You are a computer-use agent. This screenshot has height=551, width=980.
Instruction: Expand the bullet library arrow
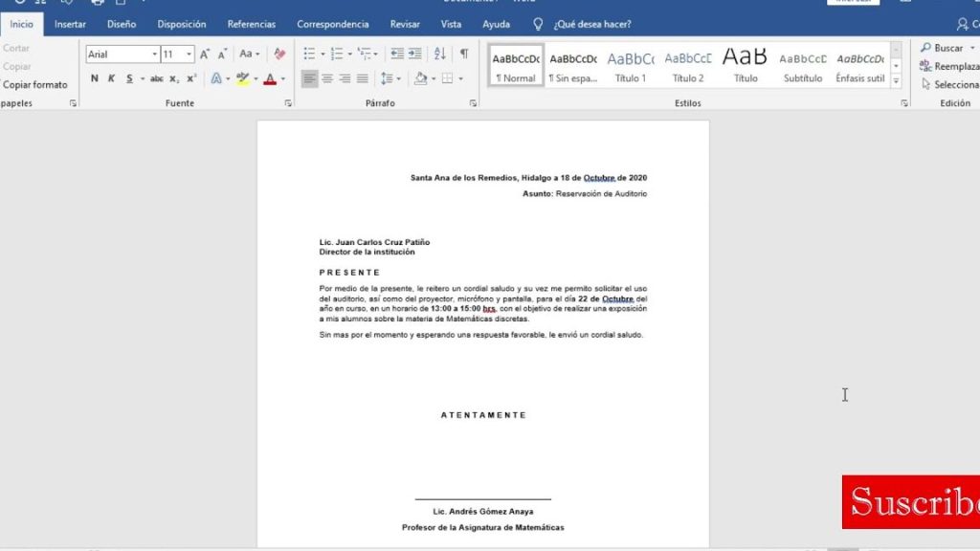(323, 55)
